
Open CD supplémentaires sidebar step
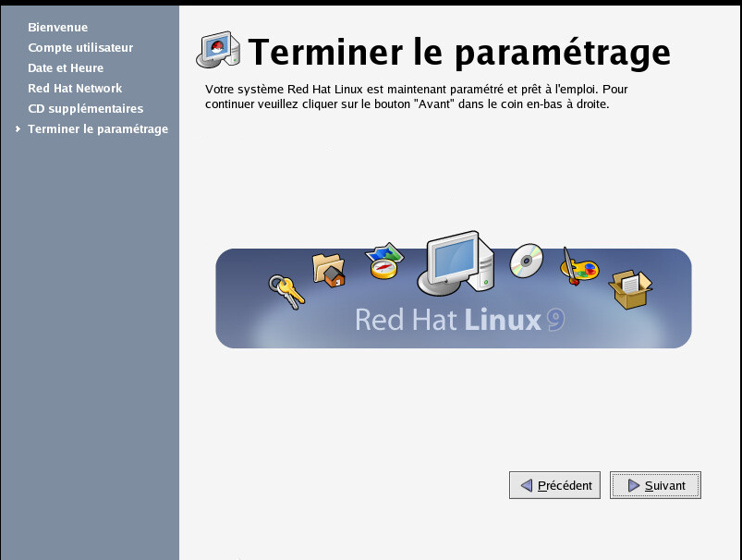(x=86, y=109)
